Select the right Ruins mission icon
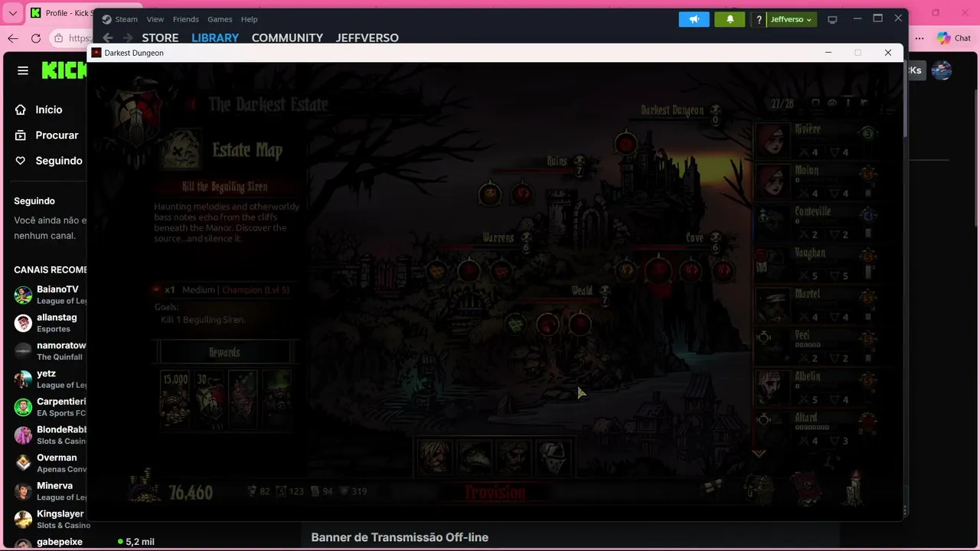 (522, 194)
